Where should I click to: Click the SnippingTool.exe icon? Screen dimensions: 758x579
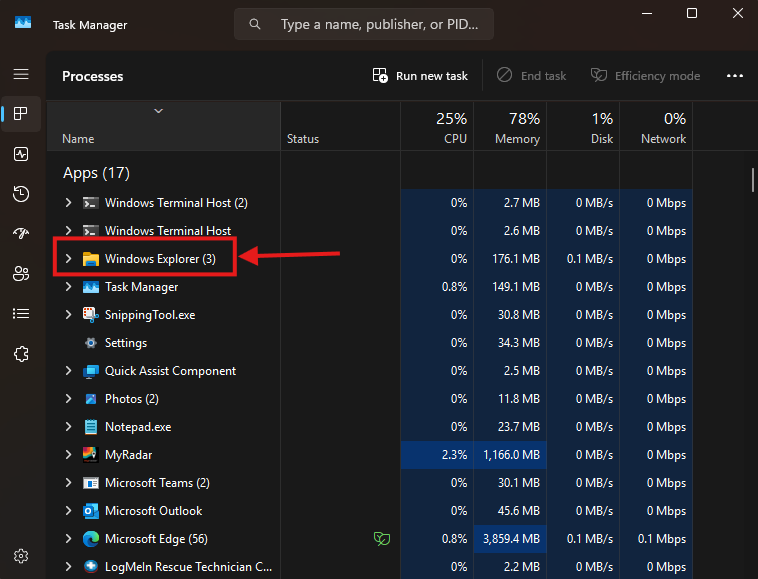[90, 315]
